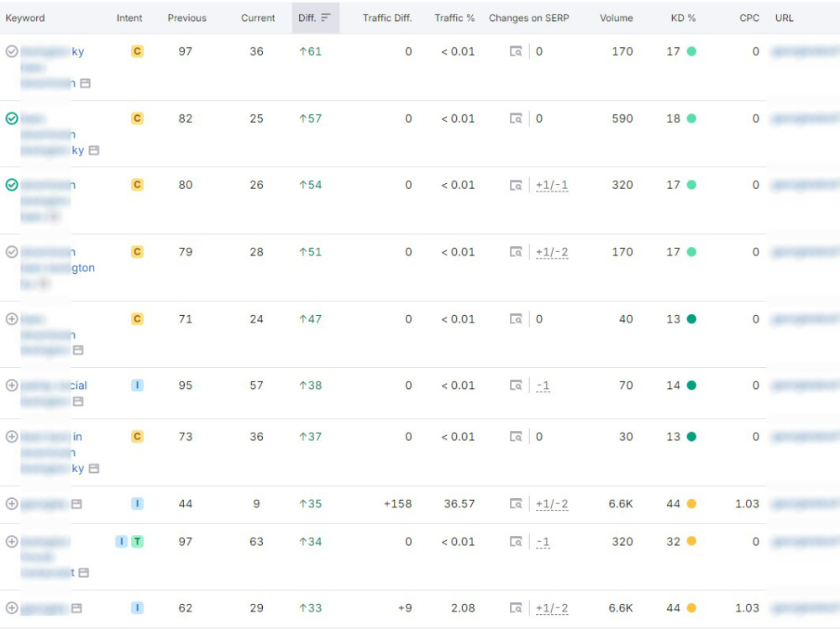Open SERP changes +1/-2 in Previous 44 row
The width and height of the screenshot is (840, 630).
[552, 503]
